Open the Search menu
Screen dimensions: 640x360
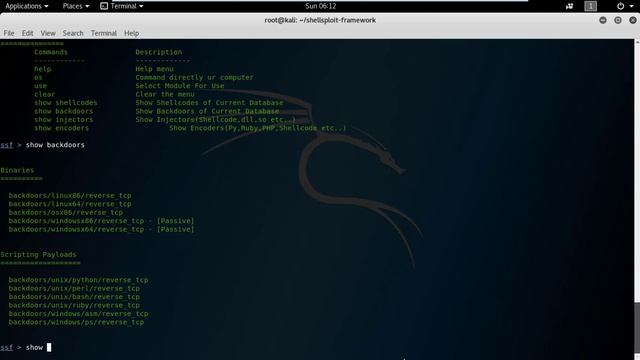(73, 33)
